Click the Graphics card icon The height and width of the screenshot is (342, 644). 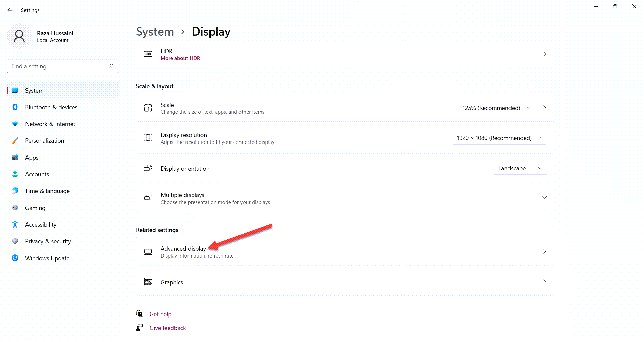tap(148, 282)
